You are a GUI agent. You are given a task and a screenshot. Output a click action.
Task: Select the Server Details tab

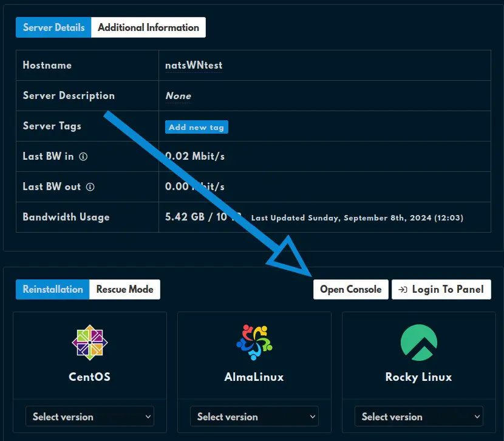pos(53,27)
